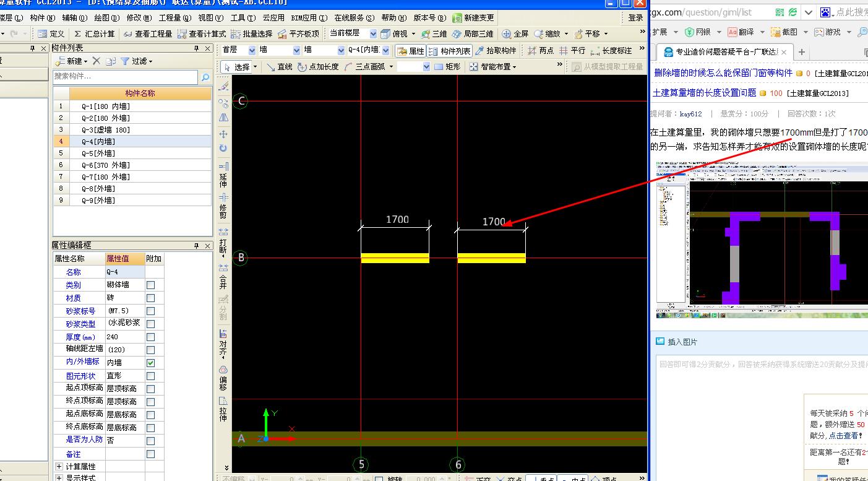Toggle the 类别 attach checkbox
Image resolution: width=868 pixels, height=481 pixels.
coord(150,285)
